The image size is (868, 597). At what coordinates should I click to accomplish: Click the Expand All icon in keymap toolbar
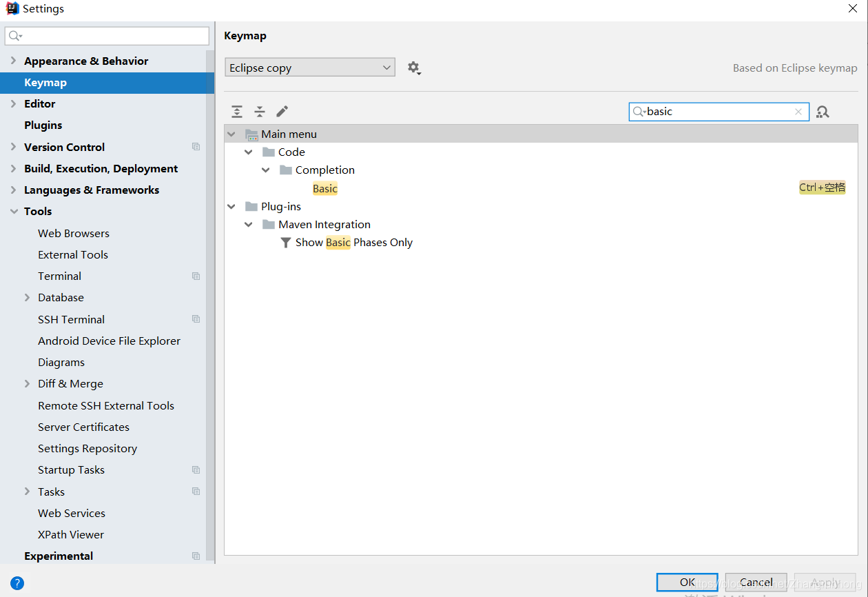coord(237,111)
